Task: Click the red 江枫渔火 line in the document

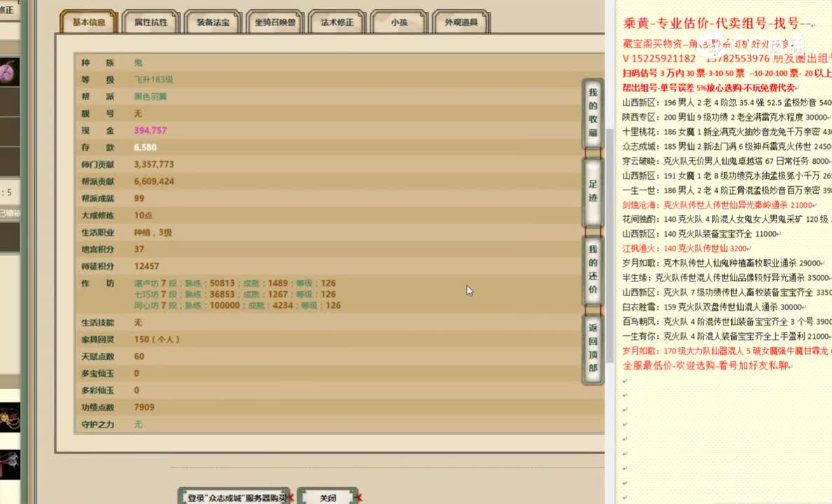Action: 686,248
